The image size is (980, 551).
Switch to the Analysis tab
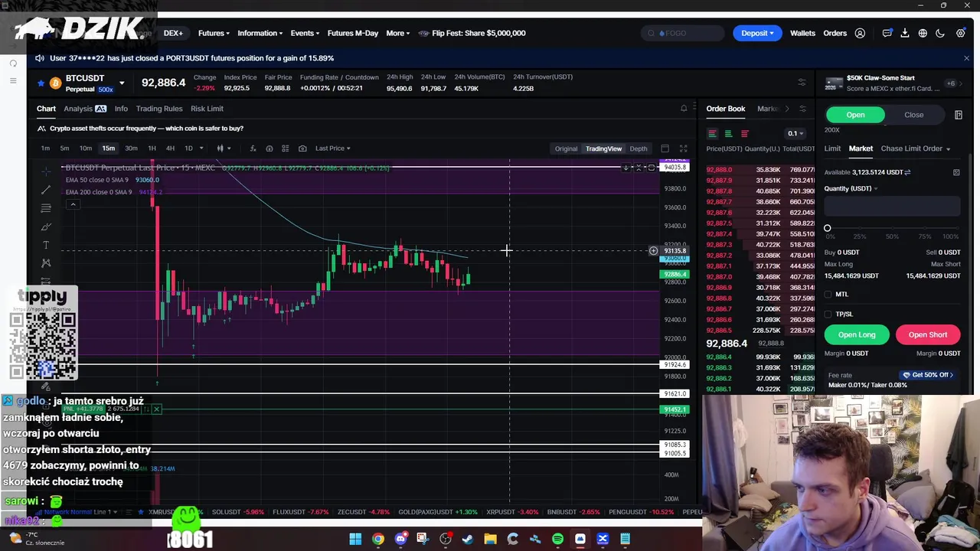coord(85,109)
